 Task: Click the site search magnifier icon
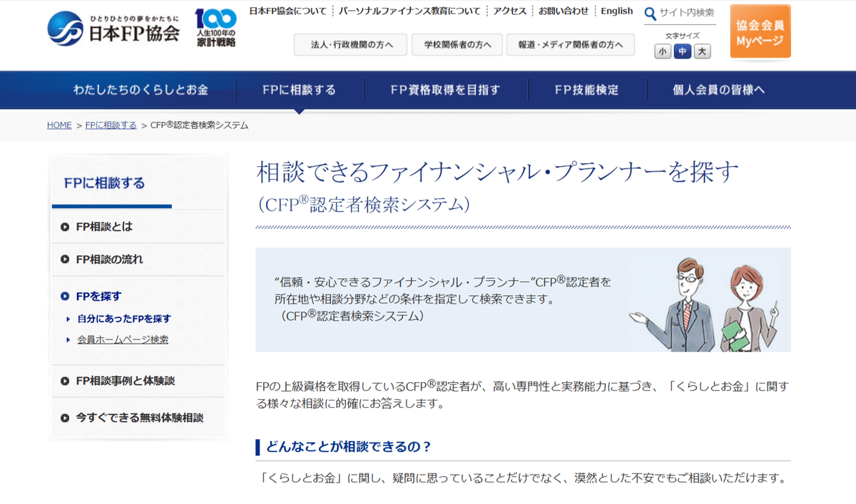click(x=650, y=13)
